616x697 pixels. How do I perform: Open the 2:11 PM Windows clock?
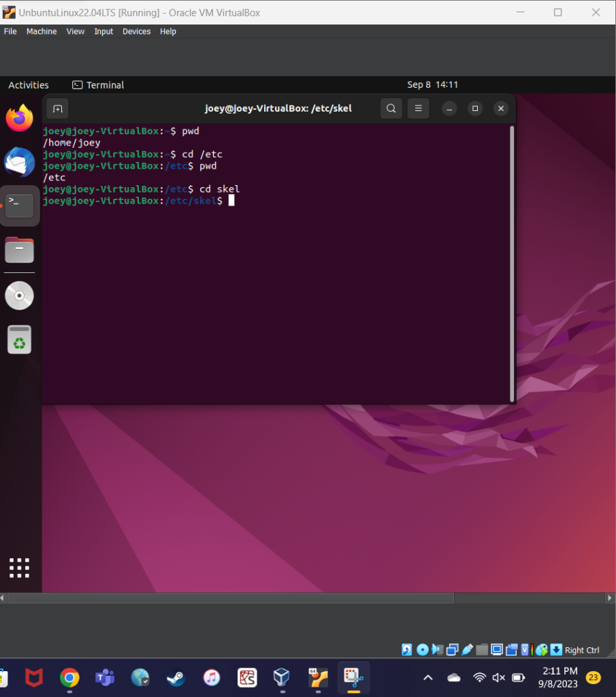558,677
